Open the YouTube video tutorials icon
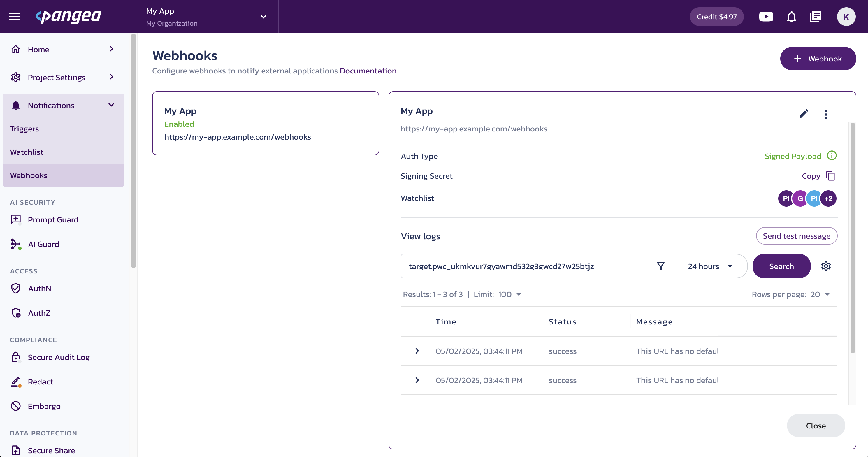 coord(766,17)
